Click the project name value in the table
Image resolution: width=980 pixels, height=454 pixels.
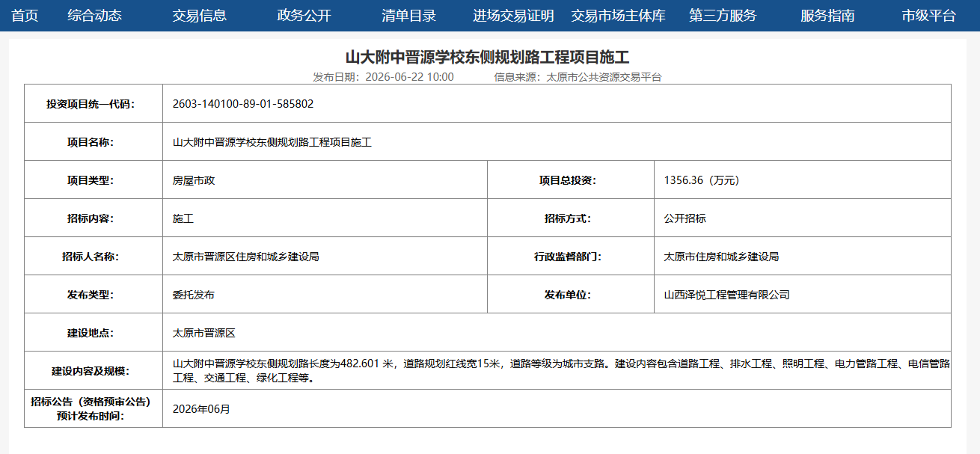tap(272, 142)
